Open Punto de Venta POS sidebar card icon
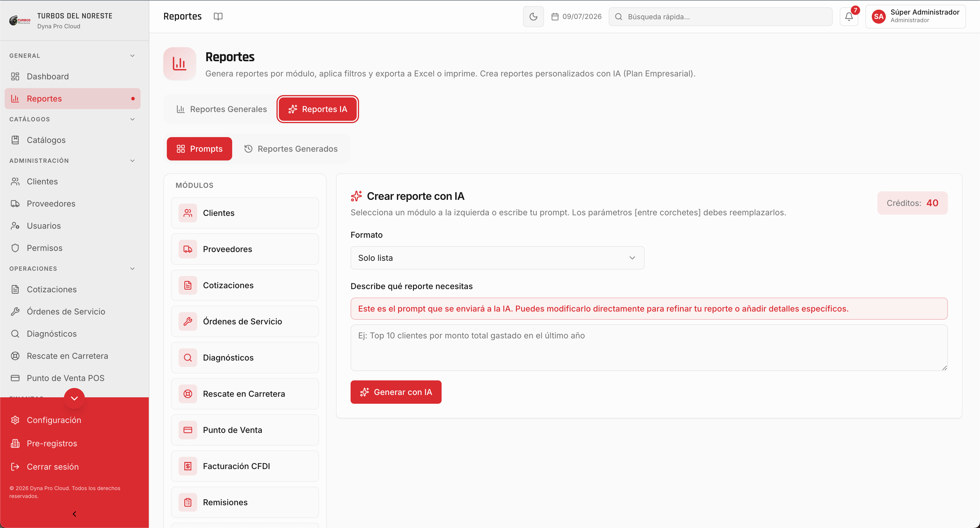 pyautogui.click(x=15, y=378)
